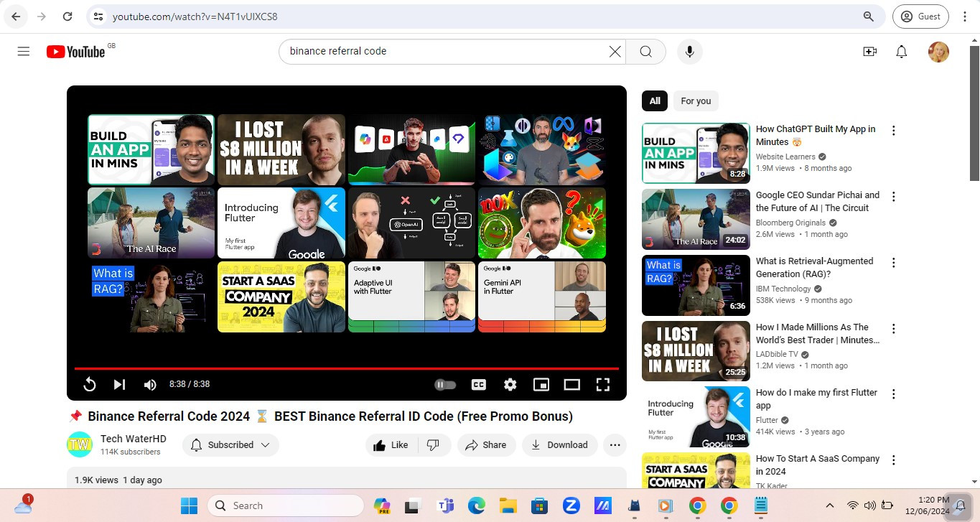Enter full screen mode
The height and width of the screenshot is (522, 980).
coord(603,385)
